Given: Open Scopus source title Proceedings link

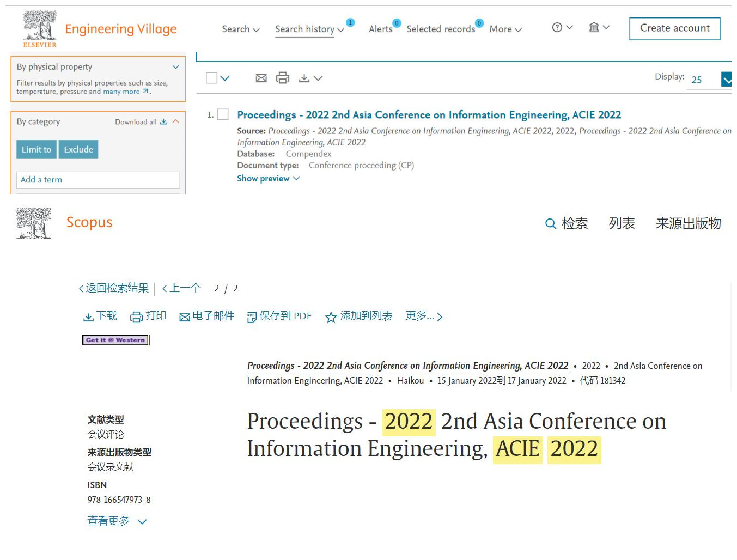Looking at the screenshot, I should click(x=408, y=366).
